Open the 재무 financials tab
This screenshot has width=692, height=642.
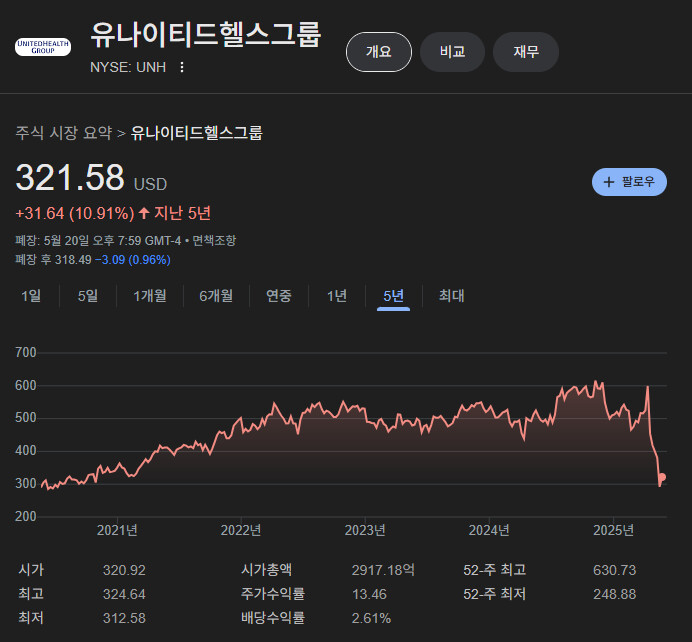click(526, 52)
